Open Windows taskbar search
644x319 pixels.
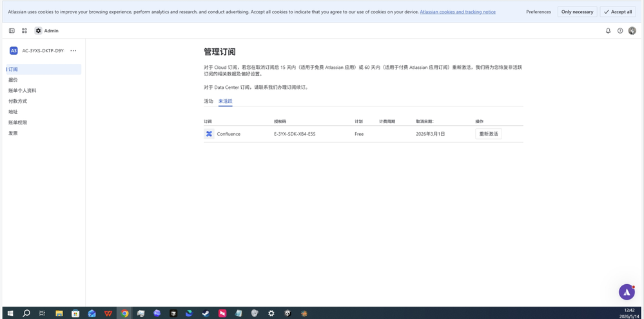pos(26,313)
